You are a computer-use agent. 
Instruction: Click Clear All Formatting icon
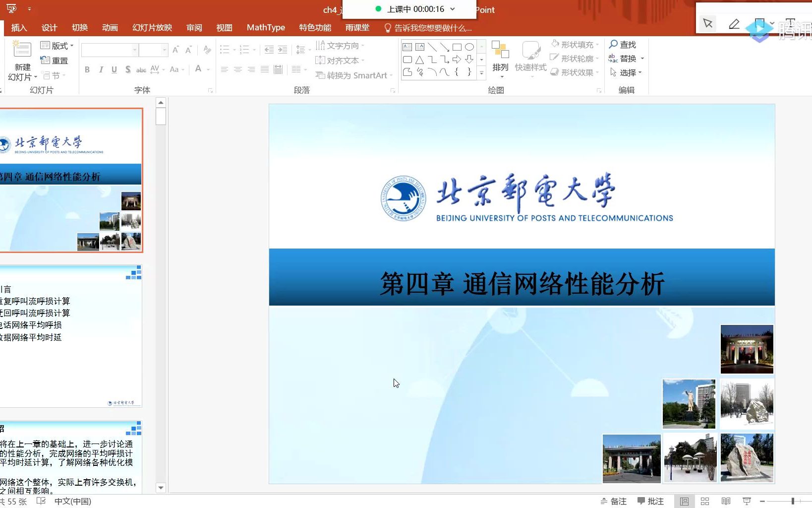[x=207, y=50]
